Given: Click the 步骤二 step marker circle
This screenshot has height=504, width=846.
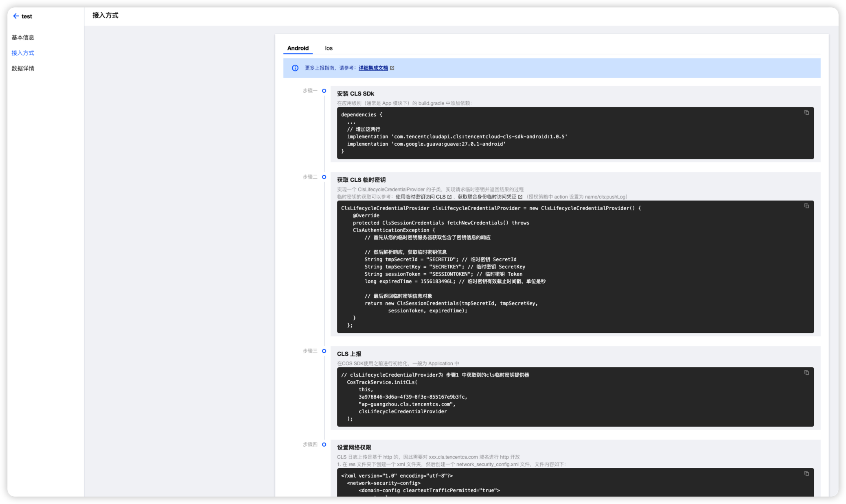Looking at the screenshot, I should click(324, 177).
